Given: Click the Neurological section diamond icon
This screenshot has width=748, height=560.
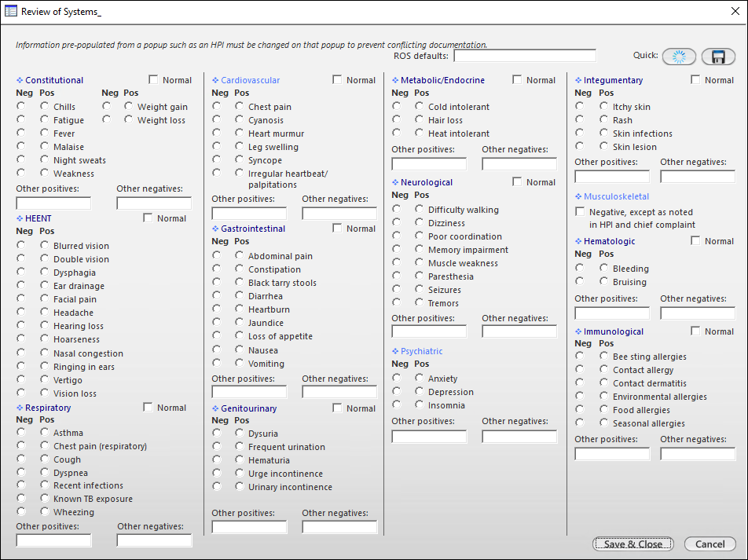Looking at the screenshot, I should point(395,182).
